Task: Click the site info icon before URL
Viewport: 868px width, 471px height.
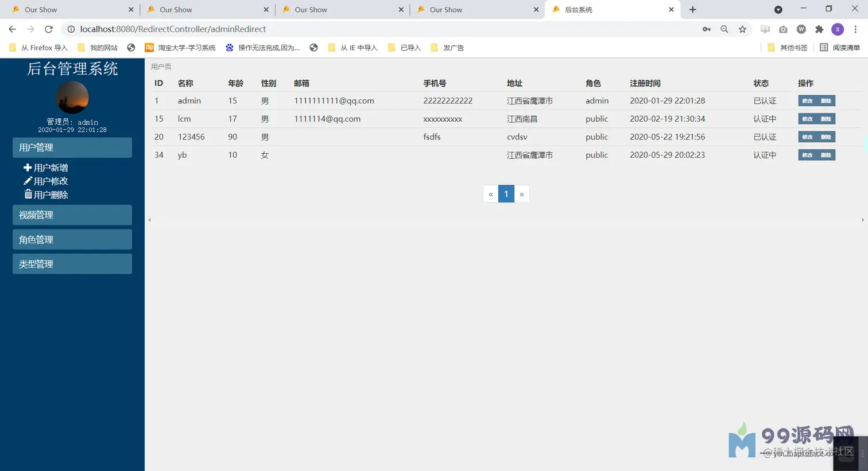Action: tap(71, 29)
